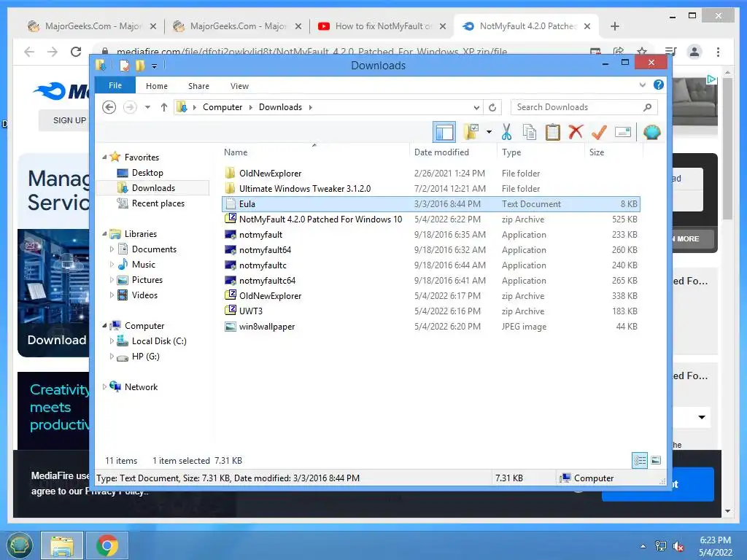Open the YouTube How to fix NotMyFault tab
Image resolution: width=747 pixels, height=560 pixels.
(x=382, y=26)
